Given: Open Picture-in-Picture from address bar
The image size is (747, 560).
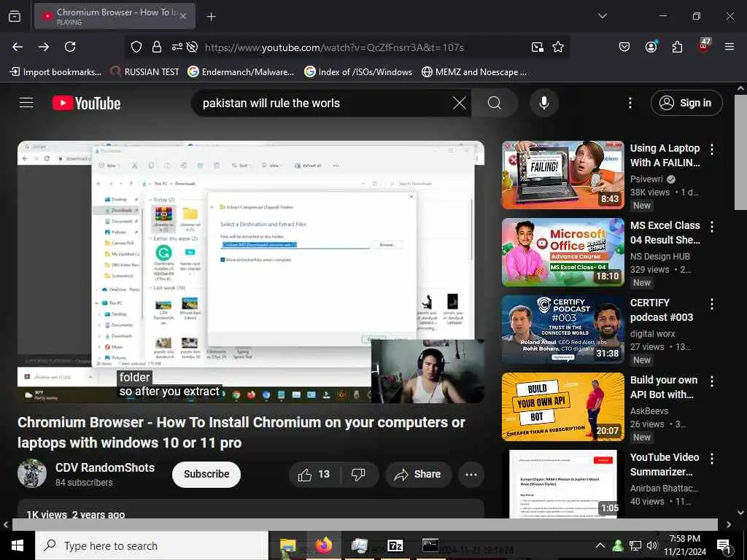Looking at the screenshot, I should (x=538, y=47).
